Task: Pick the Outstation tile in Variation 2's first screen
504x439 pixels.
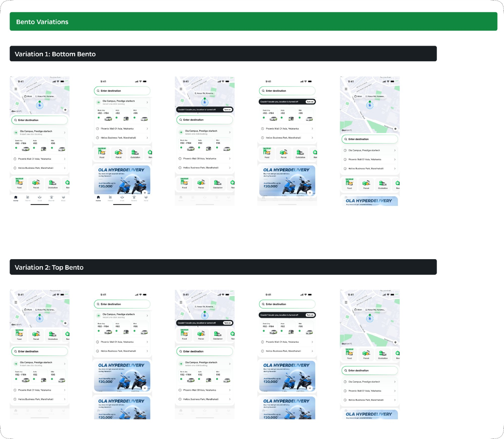Action: [53, 335]
